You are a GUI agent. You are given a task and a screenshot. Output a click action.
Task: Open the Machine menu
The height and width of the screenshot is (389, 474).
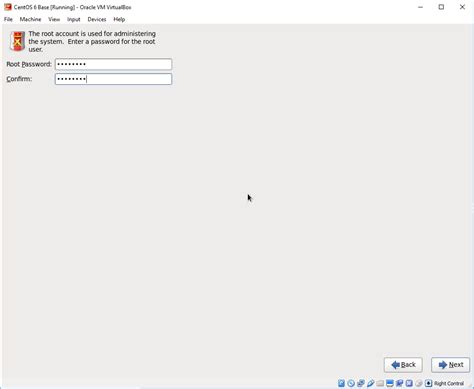click(30, 19)
